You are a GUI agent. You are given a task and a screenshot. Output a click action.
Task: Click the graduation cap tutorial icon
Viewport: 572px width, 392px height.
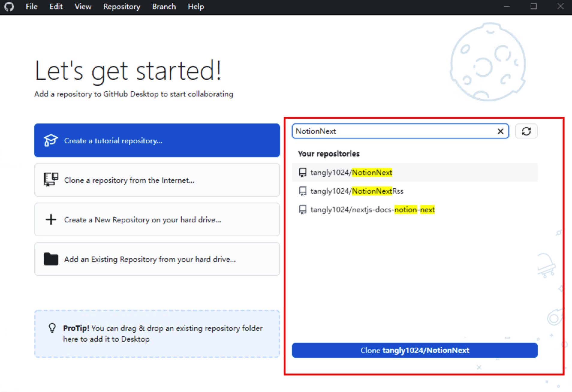pyautogui.click(x=51, y=140)
